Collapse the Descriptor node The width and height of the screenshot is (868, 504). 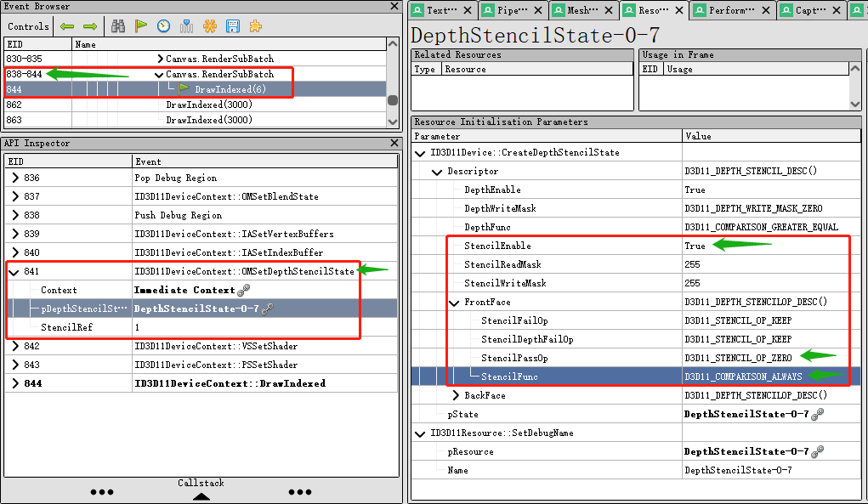point(437,172)
